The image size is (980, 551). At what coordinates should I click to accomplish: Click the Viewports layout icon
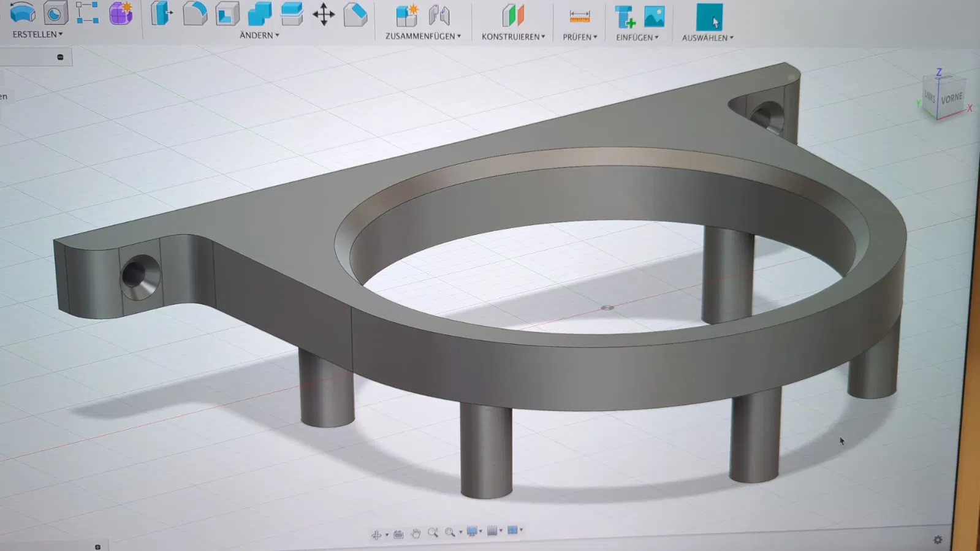pos(512,530)
